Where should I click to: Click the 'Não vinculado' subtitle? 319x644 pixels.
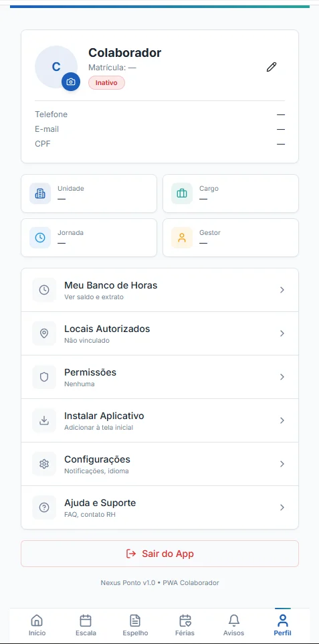[x=87, y=341]
